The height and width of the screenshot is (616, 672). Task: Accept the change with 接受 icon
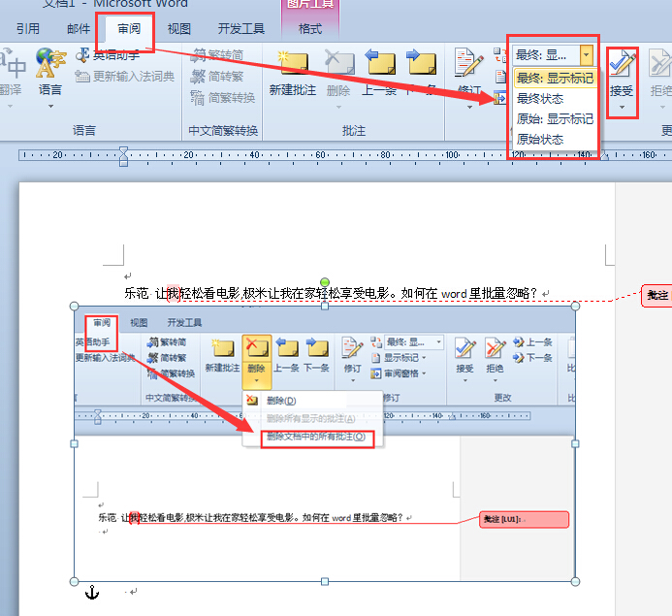[x=622, y=64]
